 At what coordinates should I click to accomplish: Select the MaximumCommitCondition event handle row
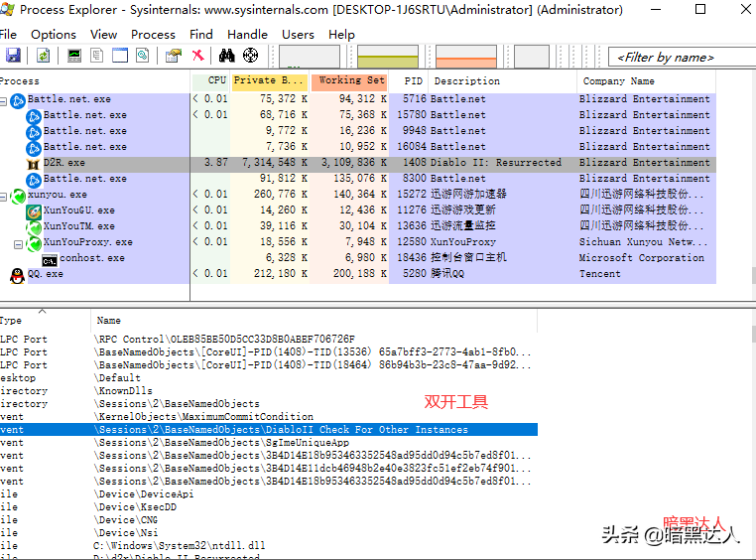tap(269, 417)
